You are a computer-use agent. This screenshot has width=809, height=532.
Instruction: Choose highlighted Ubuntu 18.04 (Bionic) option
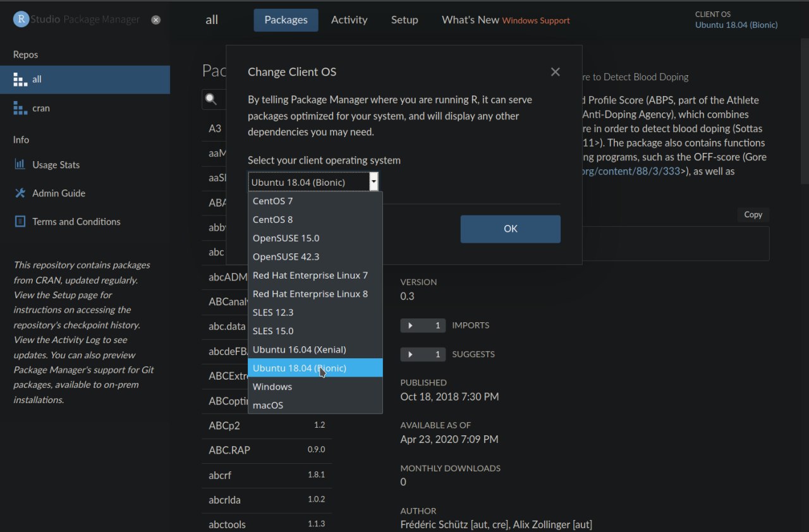tap(315, 368)
